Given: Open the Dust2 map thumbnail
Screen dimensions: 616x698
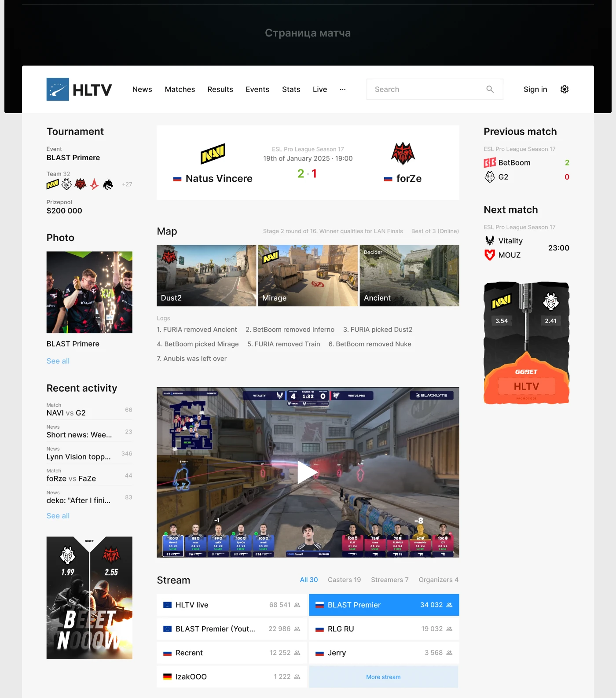Looking at the screenshot, I should pos(206,276).
